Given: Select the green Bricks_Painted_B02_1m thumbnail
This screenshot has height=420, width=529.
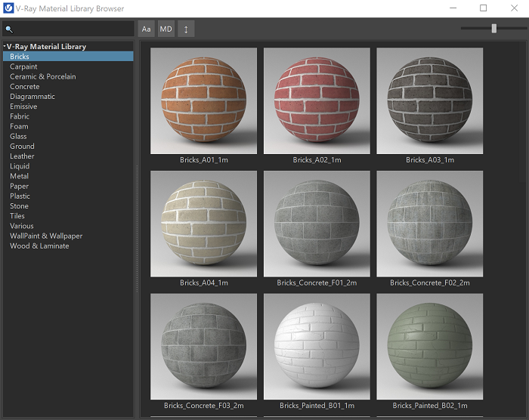Looking at the screenshot, I should point(429,346).
